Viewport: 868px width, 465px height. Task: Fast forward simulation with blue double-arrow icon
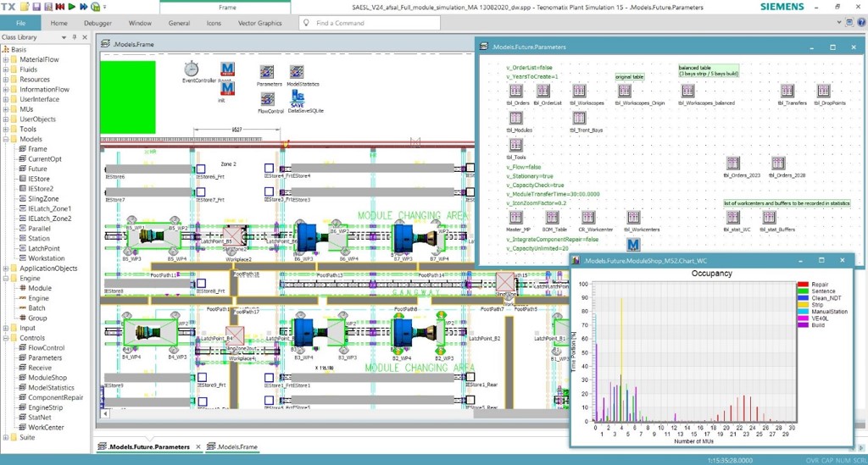coord(84,7)
